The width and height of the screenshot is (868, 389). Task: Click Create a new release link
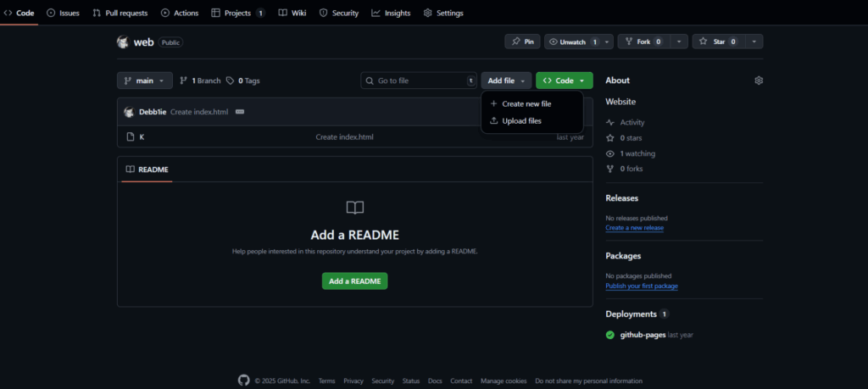point(634,227)
